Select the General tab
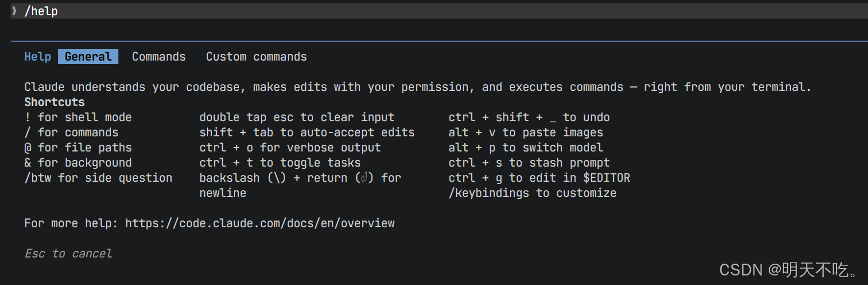 point(88,57)
